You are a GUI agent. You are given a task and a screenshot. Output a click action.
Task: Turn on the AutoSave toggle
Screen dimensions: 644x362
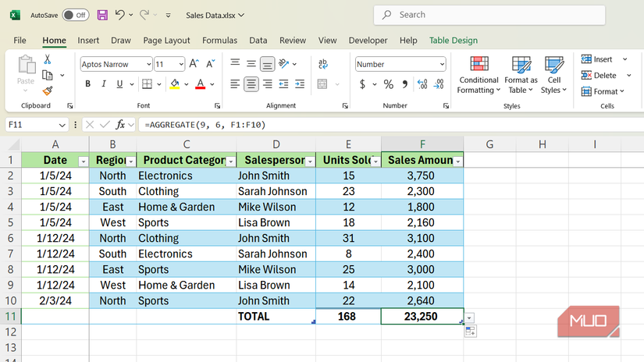click(x=75, y=15)
